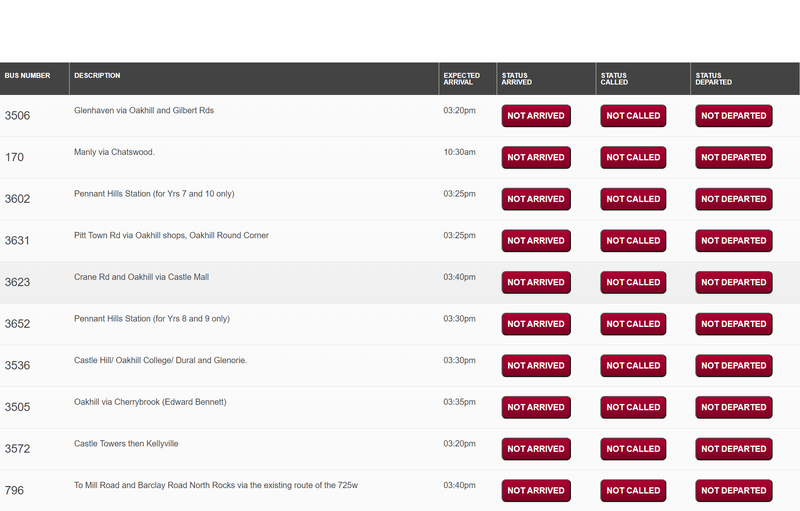Click NOT CALLED for Castle Towers bus 3572
This screenshot has width=800, height=511.
[x=633, y=449]
